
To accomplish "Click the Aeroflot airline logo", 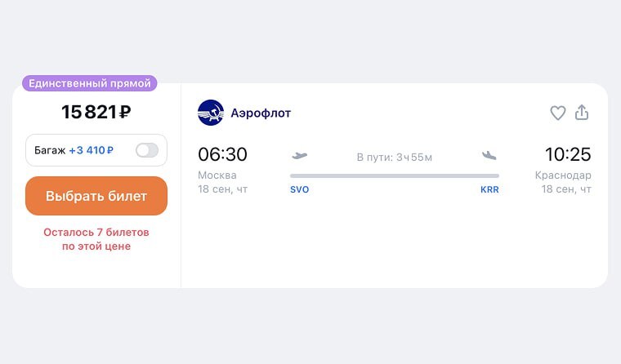I will (x=211, y=113).
